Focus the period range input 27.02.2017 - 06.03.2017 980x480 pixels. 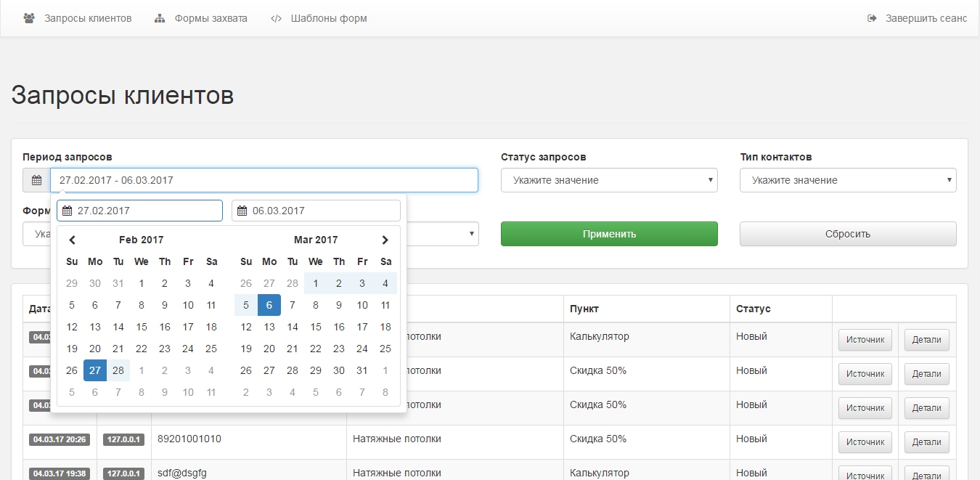pos(264,180)
